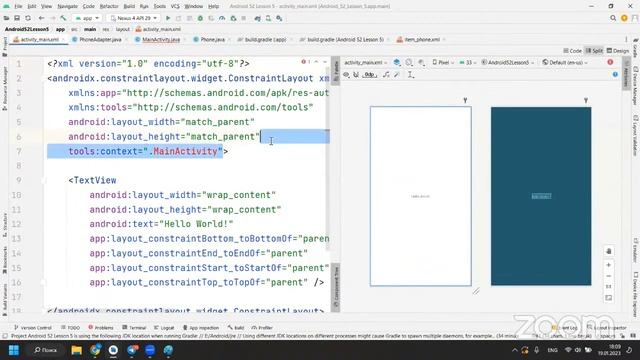Click the layout breadcrumb in navigation bar
Screen dimensions: 640x360
pos(122,29)
